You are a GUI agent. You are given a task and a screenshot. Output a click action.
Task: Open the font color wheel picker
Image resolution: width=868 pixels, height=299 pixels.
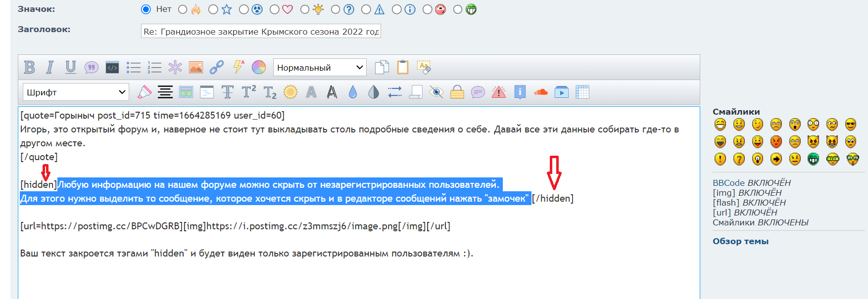[259, 67]
